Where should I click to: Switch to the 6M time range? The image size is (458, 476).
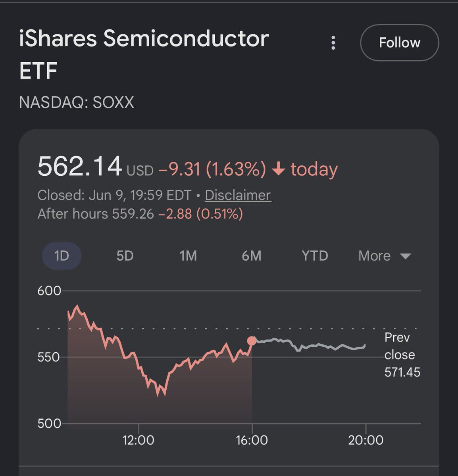click(252, 256)
